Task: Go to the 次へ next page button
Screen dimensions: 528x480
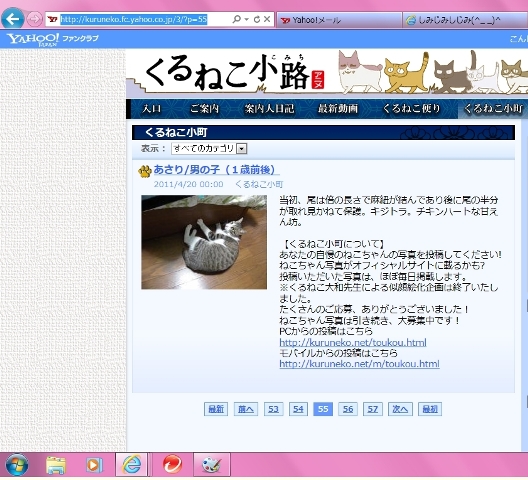Action: click(400, 409)
